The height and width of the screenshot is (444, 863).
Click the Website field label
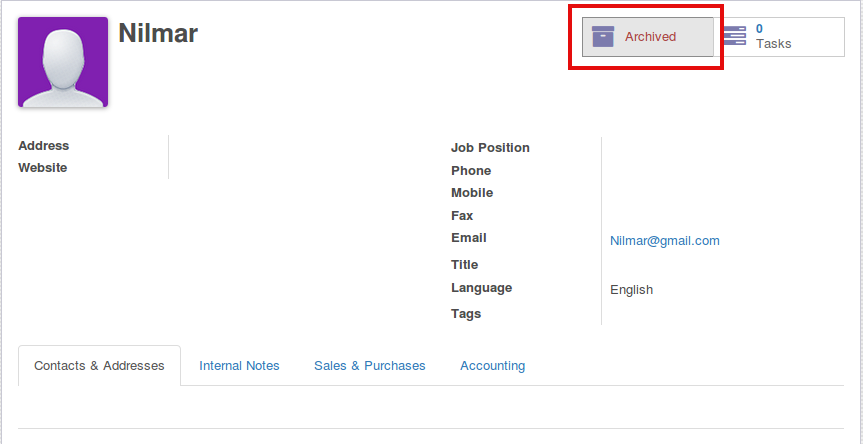tap(43, 168)
